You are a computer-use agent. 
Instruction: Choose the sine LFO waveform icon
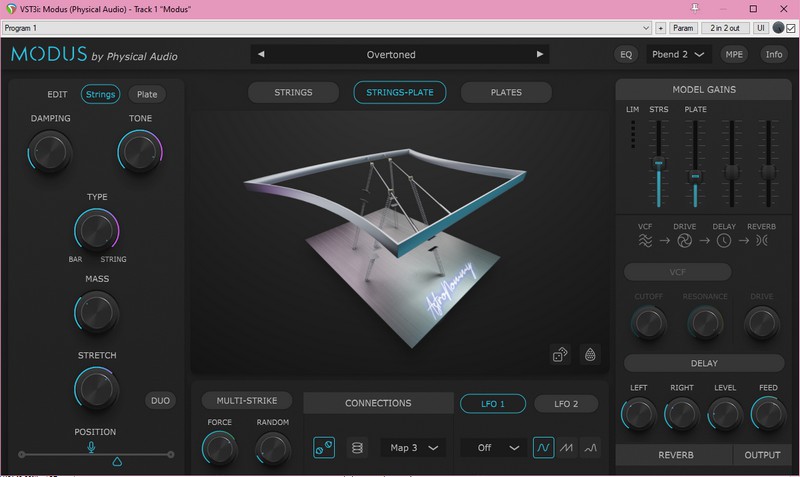click(x=543, y=448)
